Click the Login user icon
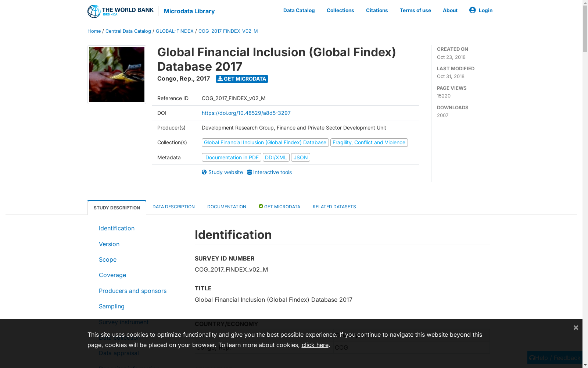The width and height of the screenshot is (588, 368). coord(472,10)
